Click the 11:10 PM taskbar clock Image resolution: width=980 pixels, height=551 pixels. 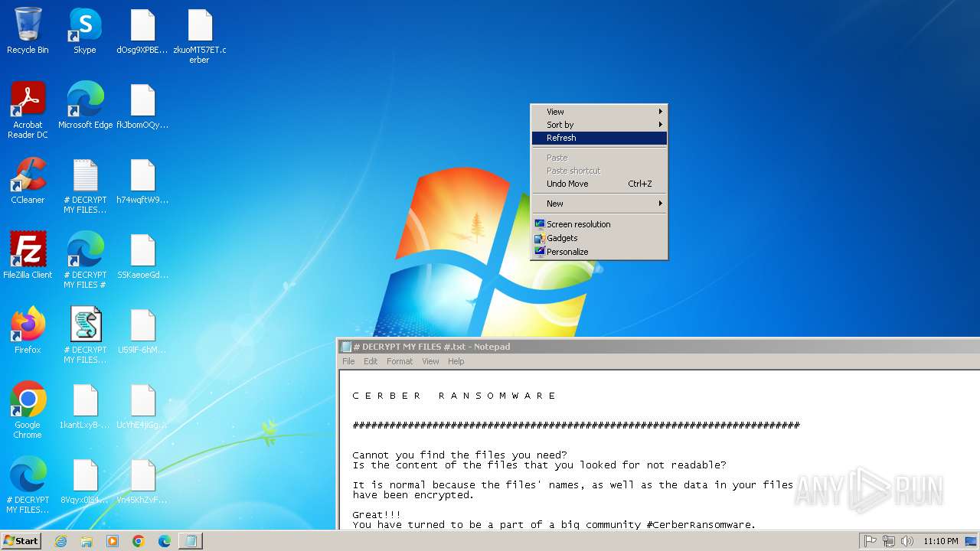pos(941,541)
